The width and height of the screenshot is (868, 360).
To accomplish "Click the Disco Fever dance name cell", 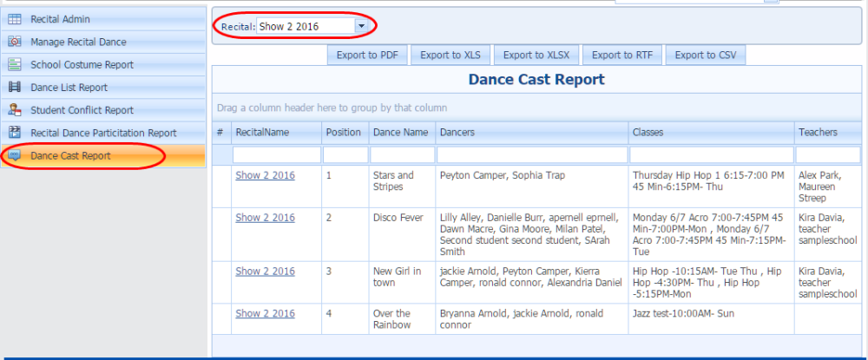I will [403, 234].
